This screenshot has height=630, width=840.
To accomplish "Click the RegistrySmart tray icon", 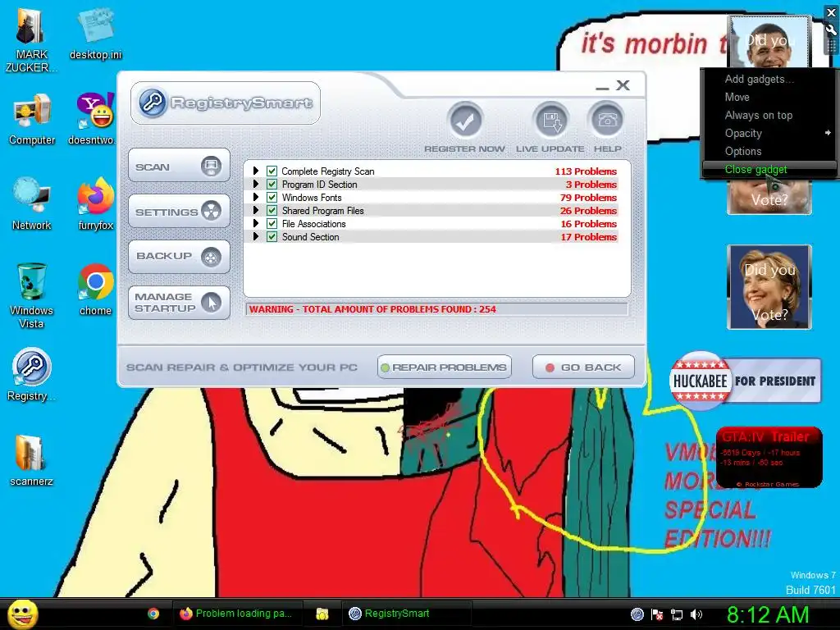I will click(637, 614).
